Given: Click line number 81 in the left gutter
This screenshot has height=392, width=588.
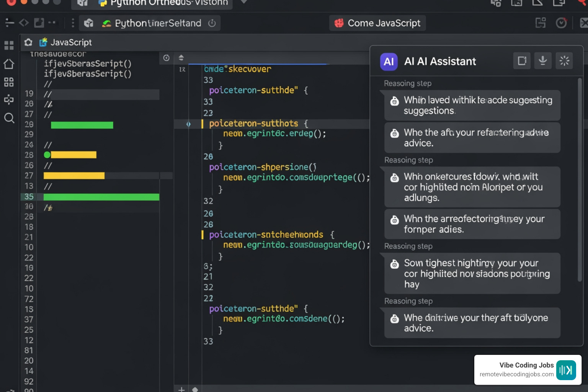Looking at the screenshot, I should (29, 351).
